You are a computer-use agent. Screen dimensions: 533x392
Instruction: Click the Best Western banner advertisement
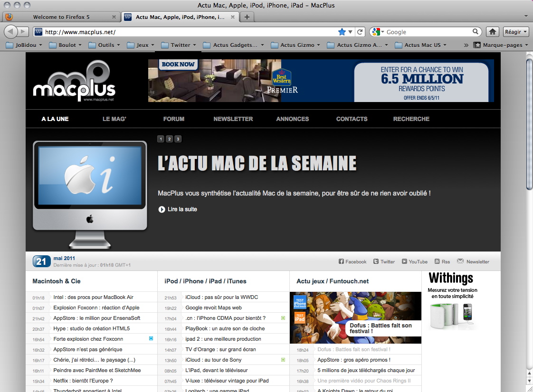[x=321, y=81]
